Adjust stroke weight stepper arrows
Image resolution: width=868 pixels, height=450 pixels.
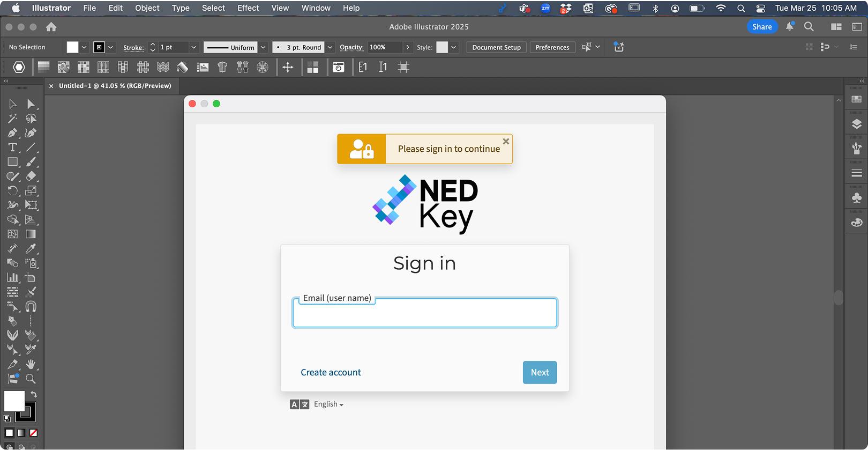[153, 47]
